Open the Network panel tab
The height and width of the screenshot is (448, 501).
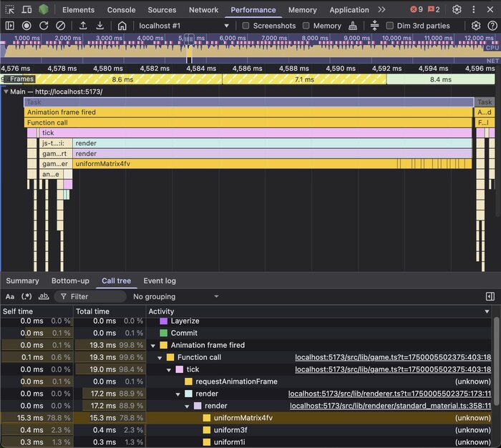[x=203, y=10]
